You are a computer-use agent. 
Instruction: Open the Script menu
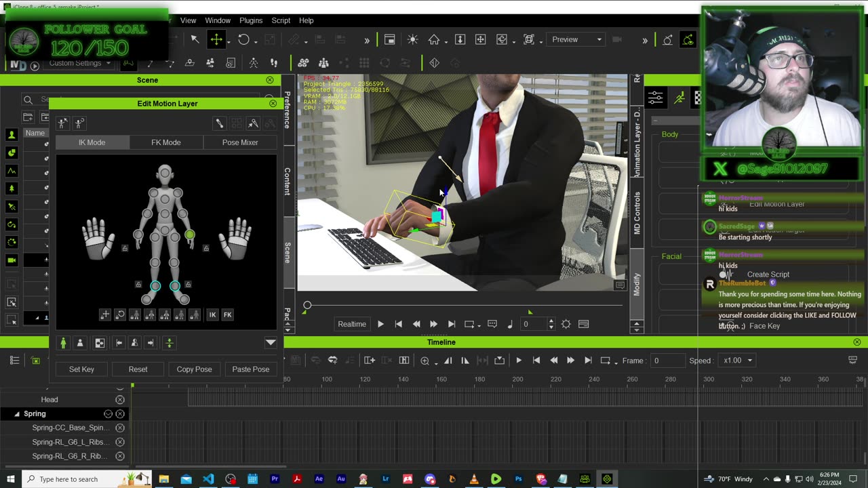[x=281, y=20]
